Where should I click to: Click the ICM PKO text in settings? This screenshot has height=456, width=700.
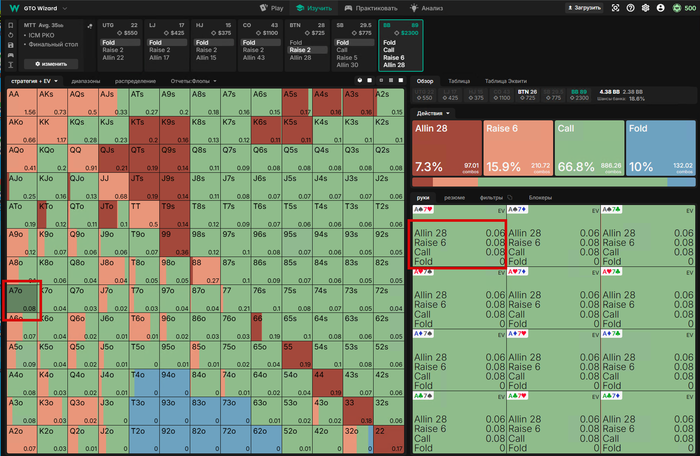[42, 35]
